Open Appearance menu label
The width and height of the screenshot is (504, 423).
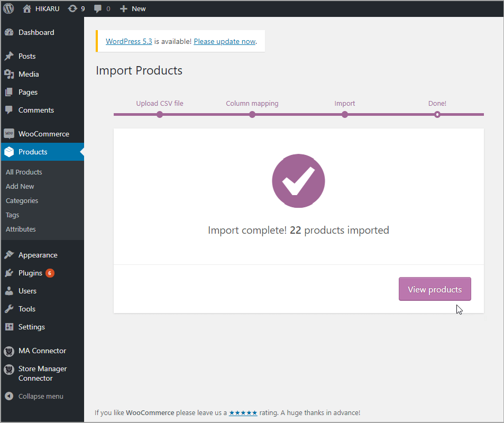[38, 255]
